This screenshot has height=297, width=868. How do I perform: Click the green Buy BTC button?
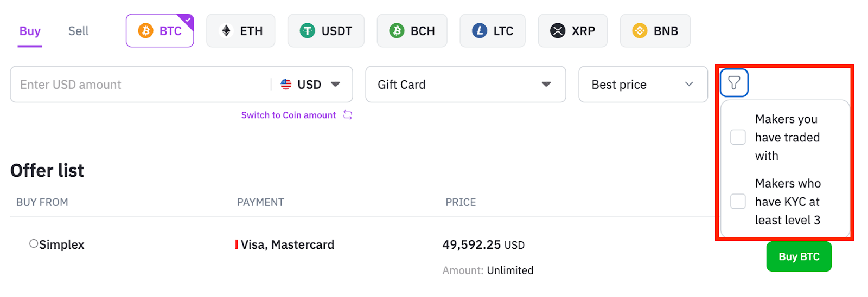click(799, 256)
